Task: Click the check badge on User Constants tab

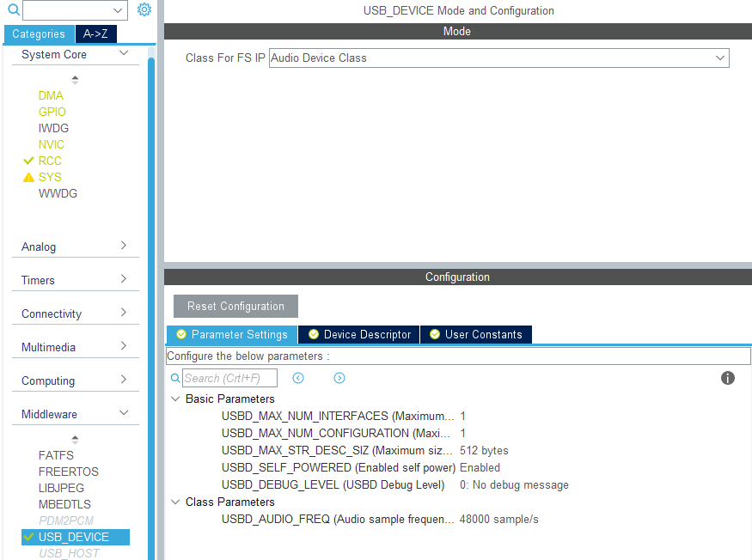Action: (x=436, y=334)
